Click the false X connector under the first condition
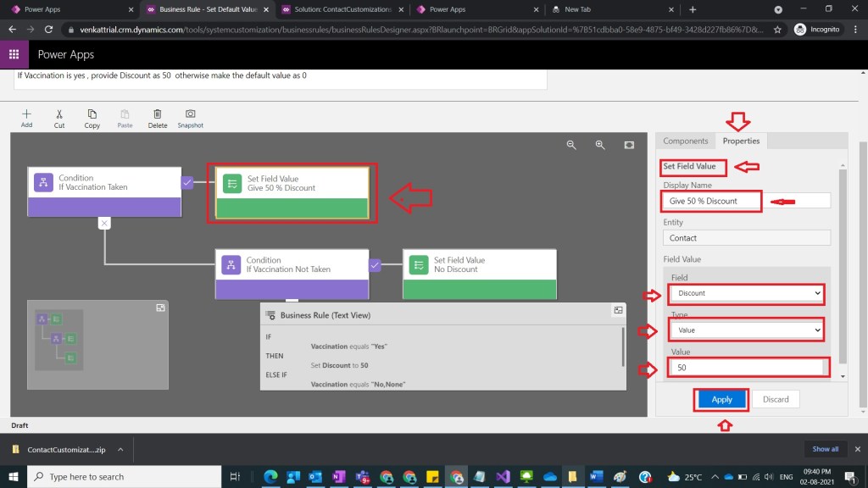This screenshot has height=488, width=868. click(x=104, y=223)
